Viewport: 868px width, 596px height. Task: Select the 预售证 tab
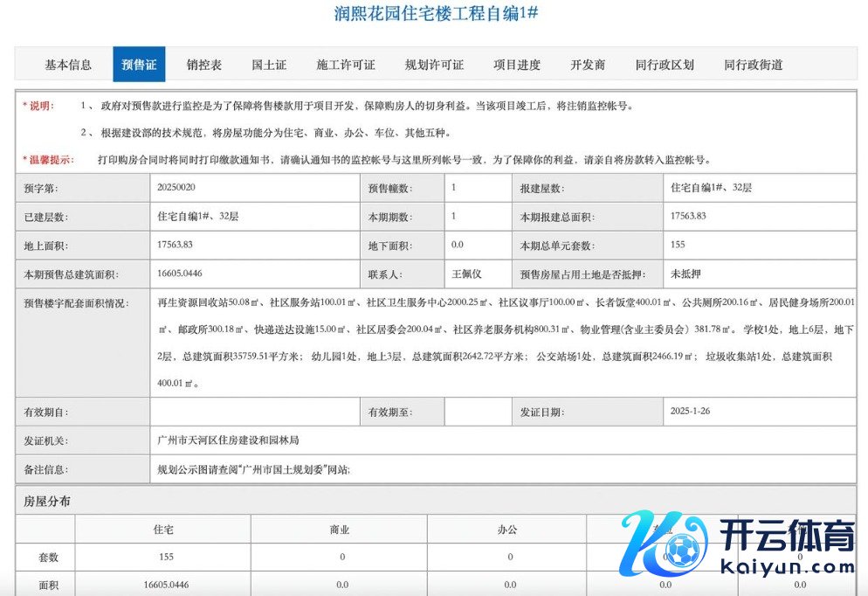click(139, 65)
